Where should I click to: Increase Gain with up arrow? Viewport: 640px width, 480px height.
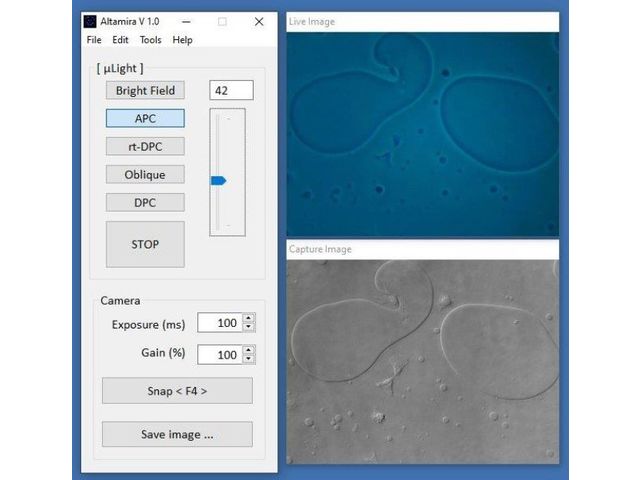(249, 350)
